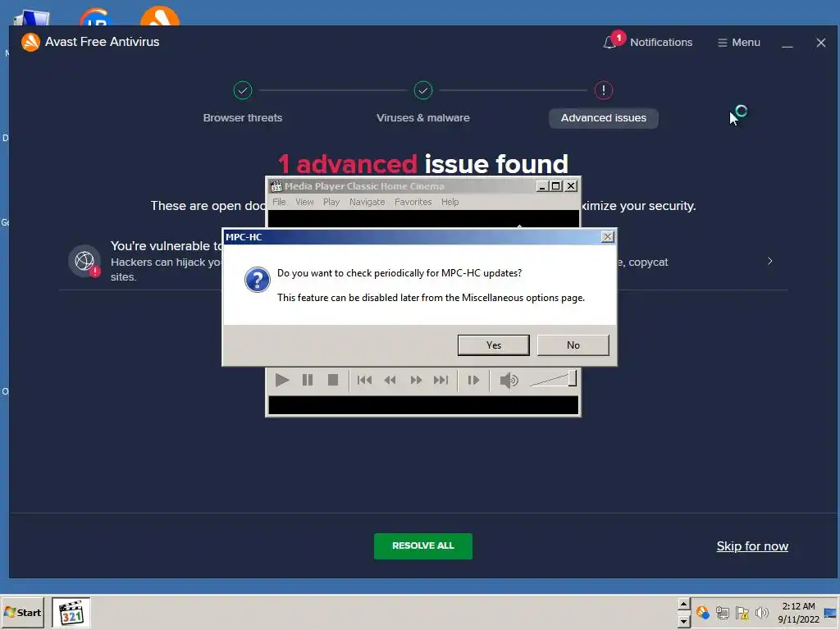Click the Media Player Classic title bar icon
Viewport: 840px width, 630px height.
276,186
